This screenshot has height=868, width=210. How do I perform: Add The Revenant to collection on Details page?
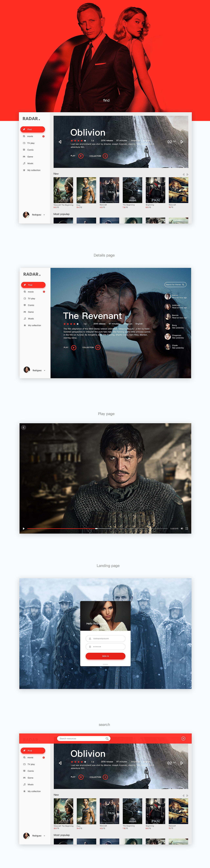tap(98, 347)
